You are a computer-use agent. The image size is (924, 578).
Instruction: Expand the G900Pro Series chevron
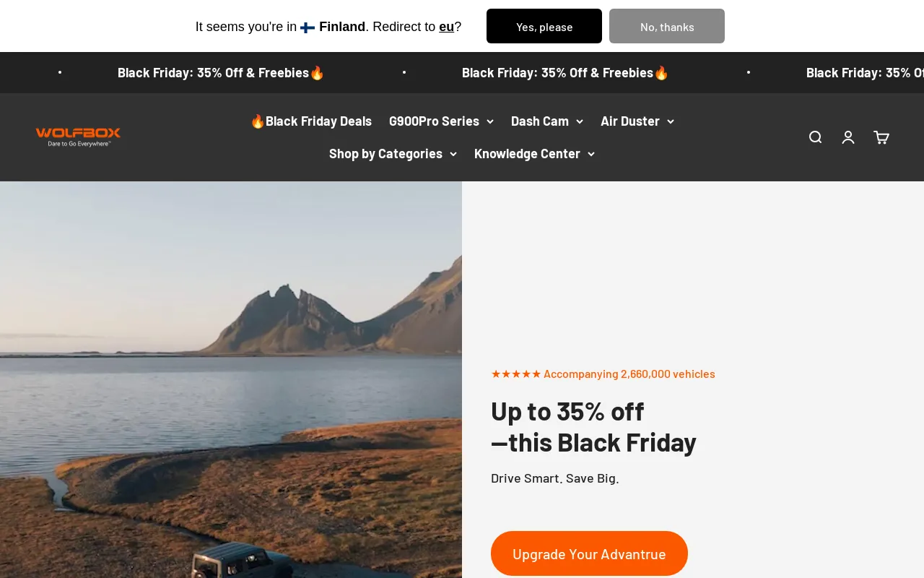490,121
